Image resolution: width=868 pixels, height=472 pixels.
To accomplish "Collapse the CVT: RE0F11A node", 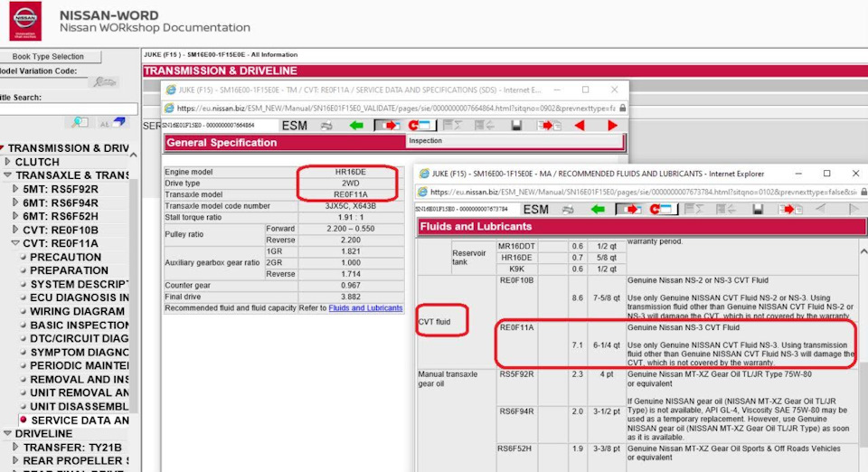I will 15,243.
